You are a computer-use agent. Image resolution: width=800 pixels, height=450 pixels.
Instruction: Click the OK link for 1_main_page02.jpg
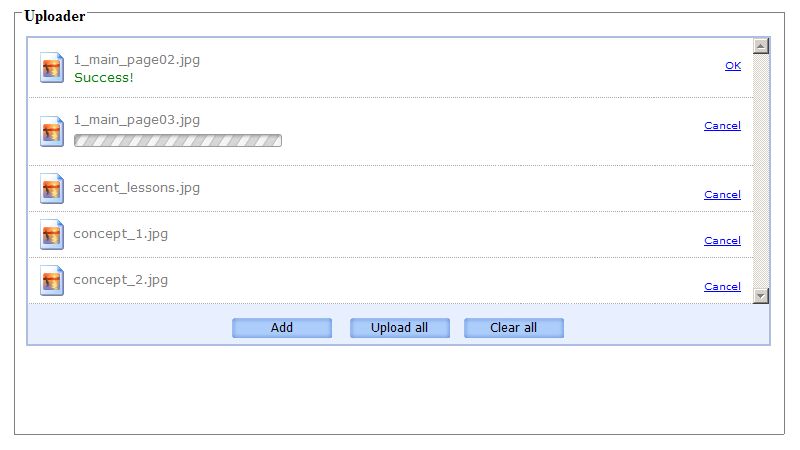pyautogui.click(x=733, y=65)
